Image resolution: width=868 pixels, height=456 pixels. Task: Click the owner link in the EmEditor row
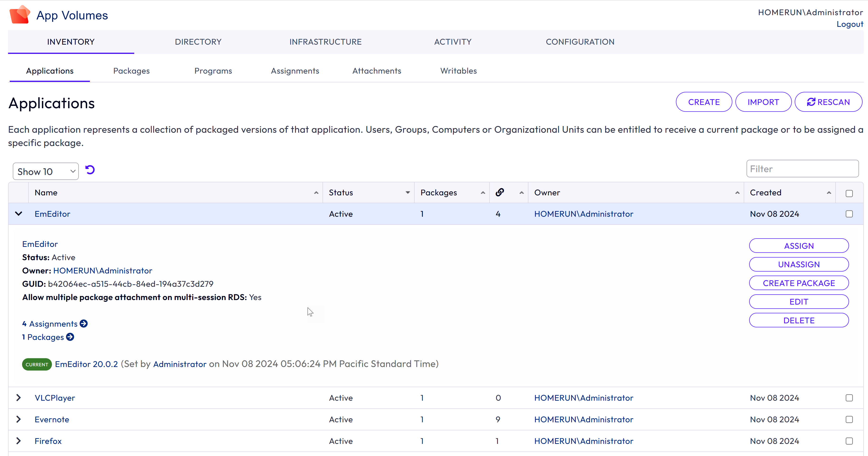click(x=584, y=214)
